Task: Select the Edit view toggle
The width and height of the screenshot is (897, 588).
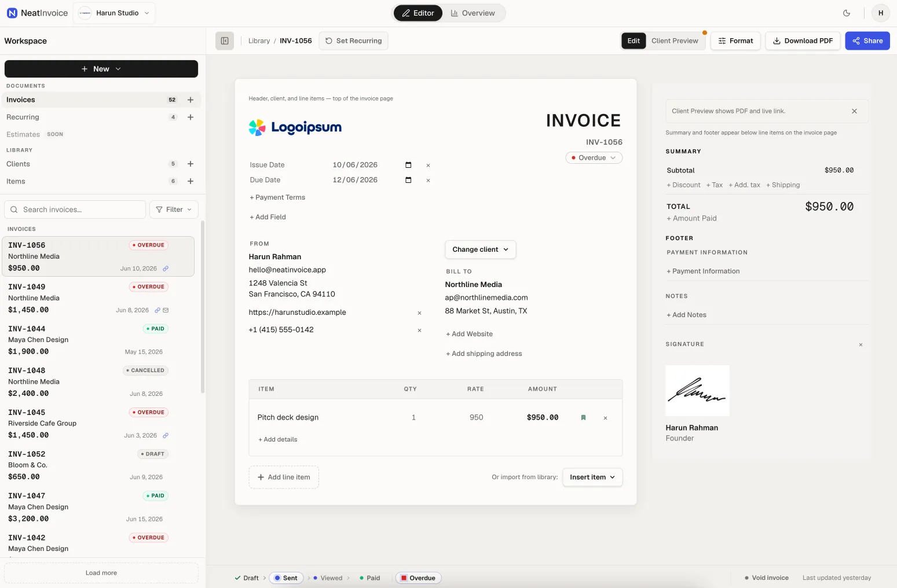Action: [634, 41]
